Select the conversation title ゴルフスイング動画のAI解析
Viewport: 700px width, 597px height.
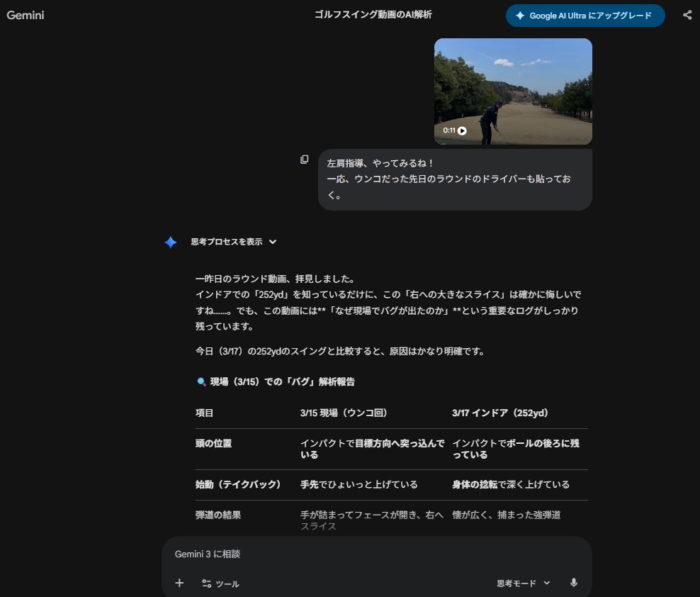pos(373,16)
